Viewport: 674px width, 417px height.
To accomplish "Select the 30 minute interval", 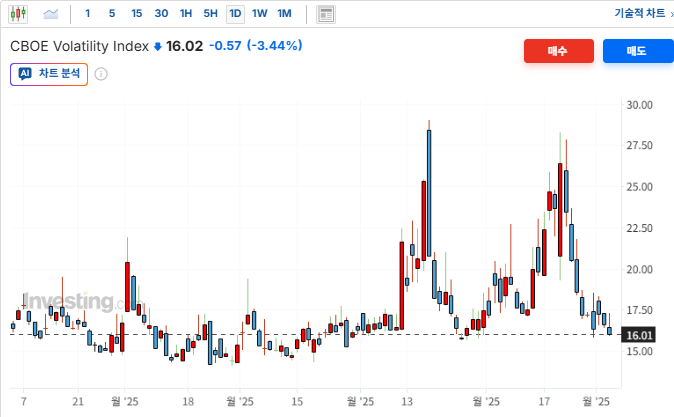I will (x=161, y=14).
